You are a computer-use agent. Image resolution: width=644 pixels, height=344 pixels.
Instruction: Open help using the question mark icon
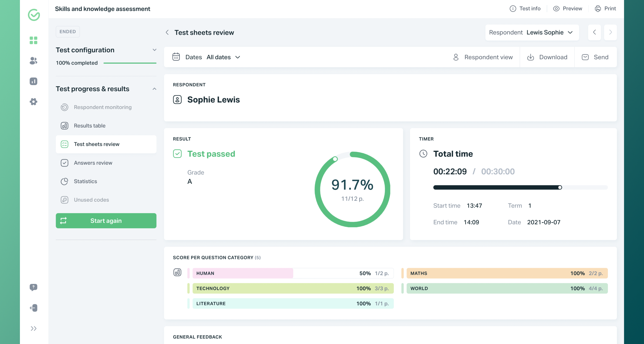point(33,287)
